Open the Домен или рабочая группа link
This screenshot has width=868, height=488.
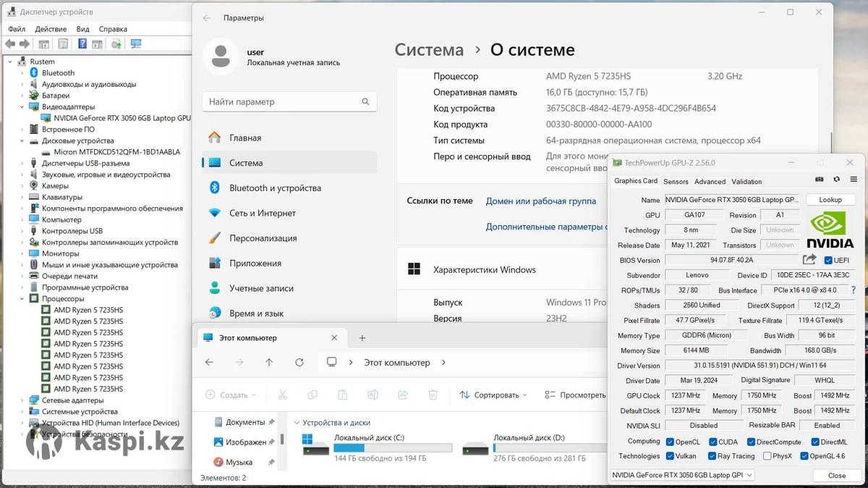tap(540, 201)
